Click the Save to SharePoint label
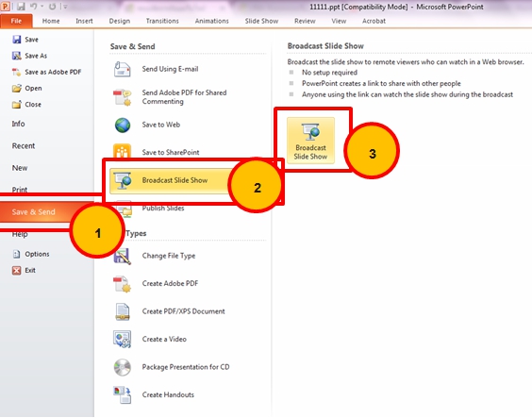The width and height of the screenshot is (532, 418). click(x=171, y=152)
